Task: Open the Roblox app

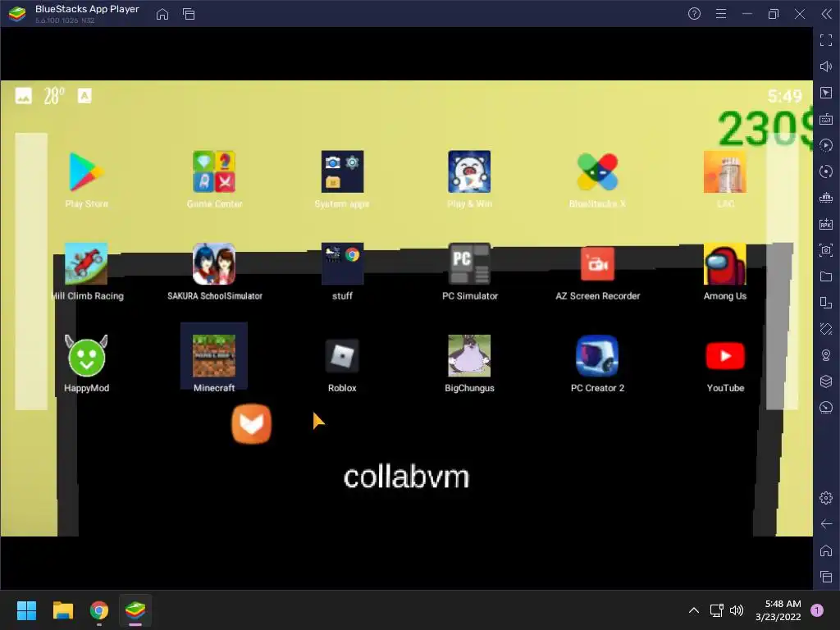Action: (342, 356)
